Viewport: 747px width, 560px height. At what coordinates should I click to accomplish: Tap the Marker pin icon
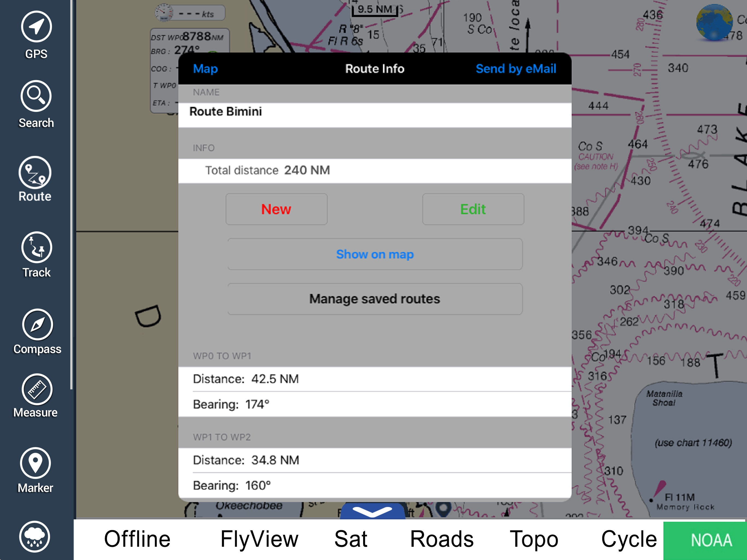pos(36,463)
